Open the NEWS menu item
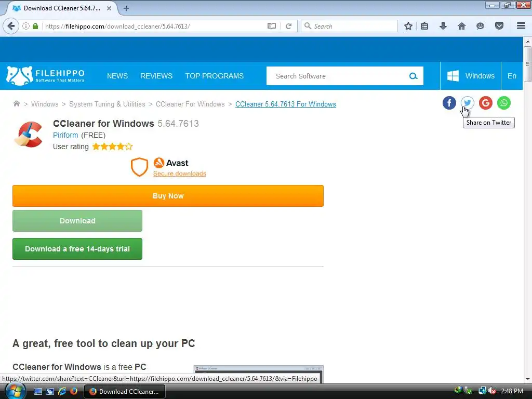Viewport: 532px width, 399px height. (x=117, y=76)
